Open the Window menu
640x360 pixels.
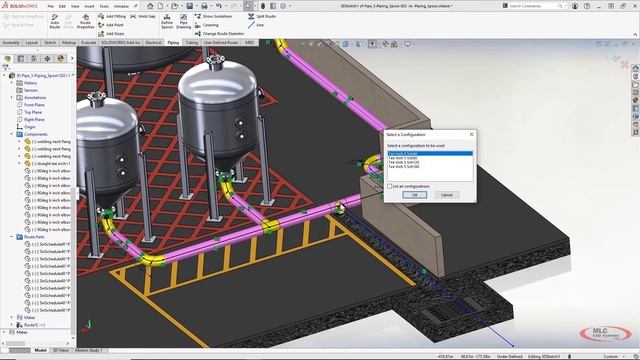[x=121, y=6]
